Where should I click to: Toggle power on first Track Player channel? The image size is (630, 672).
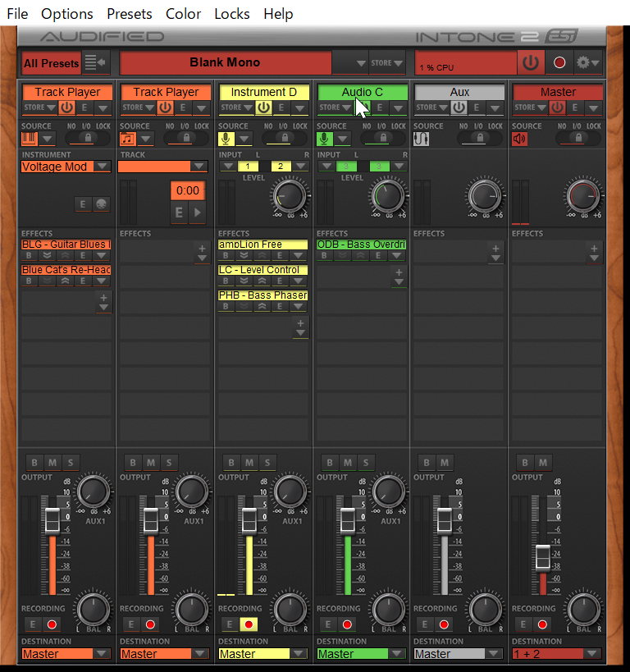point(66,107)
